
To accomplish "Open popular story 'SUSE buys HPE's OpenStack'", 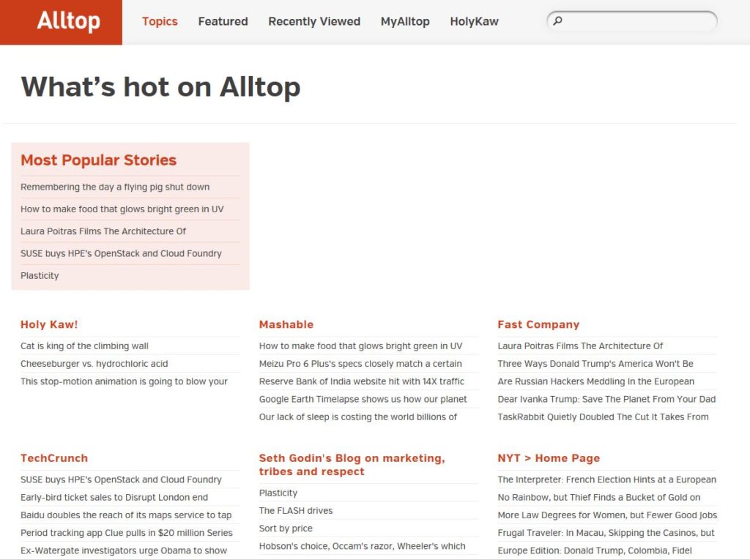I will pyautogui.click(x=121, y=253).
